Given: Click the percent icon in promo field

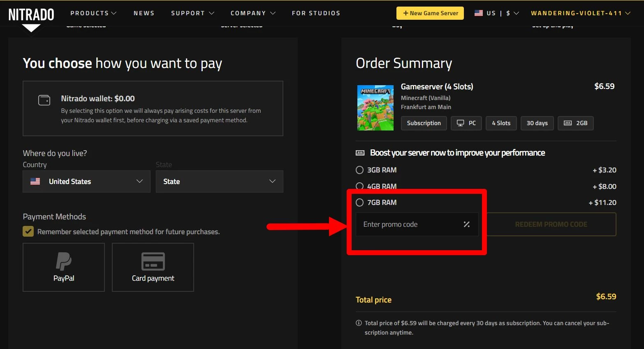Looking at the screenshot, I should pos(466,224).
